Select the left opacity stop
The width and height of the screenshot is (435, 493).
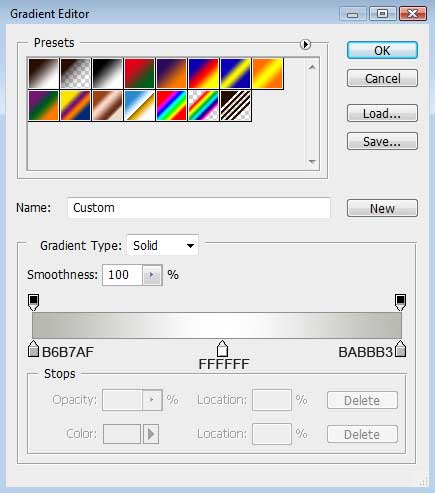(x=33, y=302)
